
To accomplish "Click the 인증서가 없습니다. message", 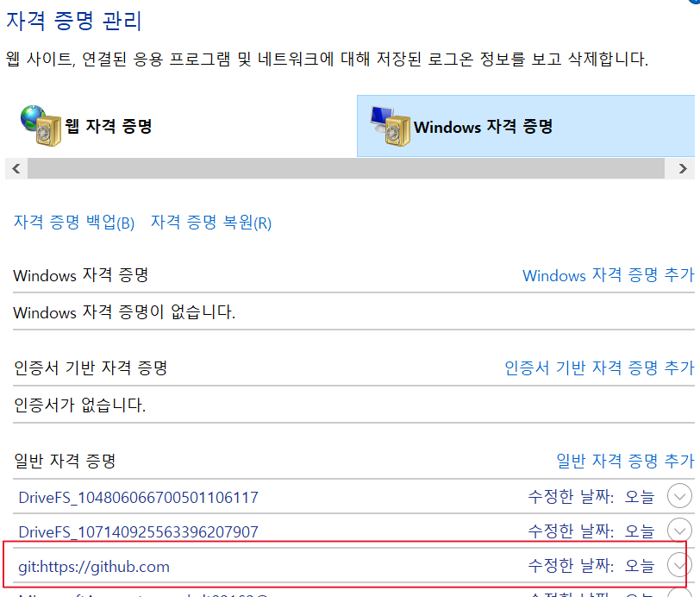I will tap(80, 405).
